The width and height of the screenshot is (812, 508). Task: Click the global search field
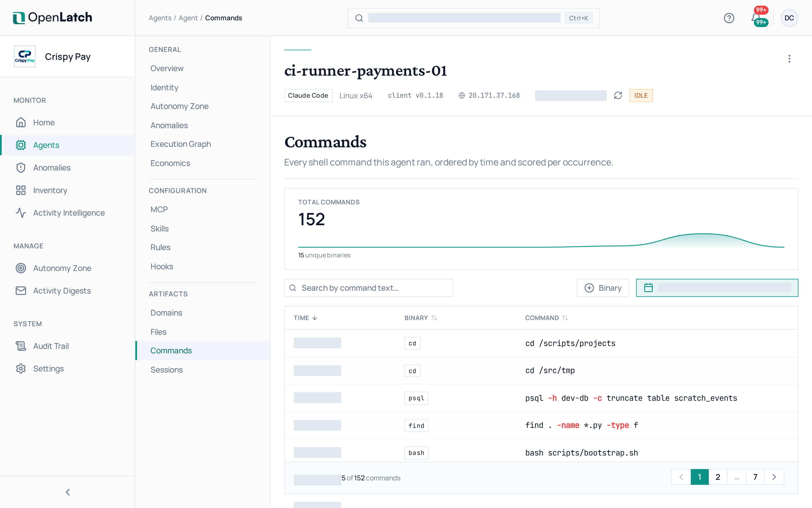click(473, 18)
